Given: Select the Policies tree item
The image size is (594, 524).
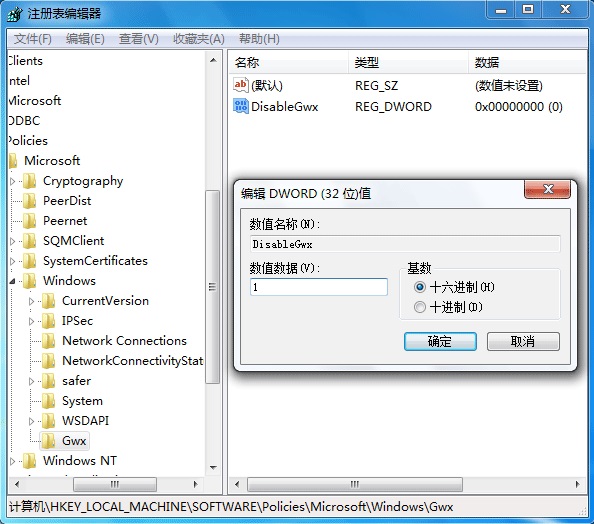Looking at the screenshot, I should tap(28, 141).
